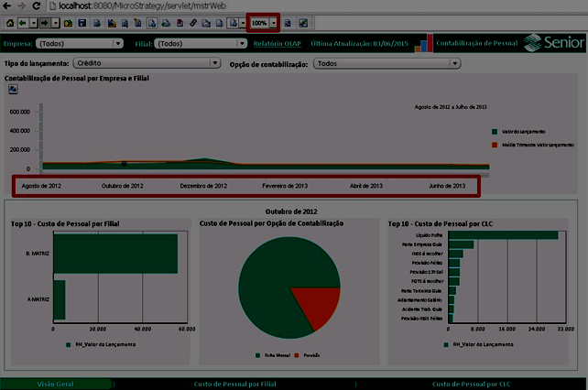
Task: Click the green Back arrow icon
Action: 23,22
